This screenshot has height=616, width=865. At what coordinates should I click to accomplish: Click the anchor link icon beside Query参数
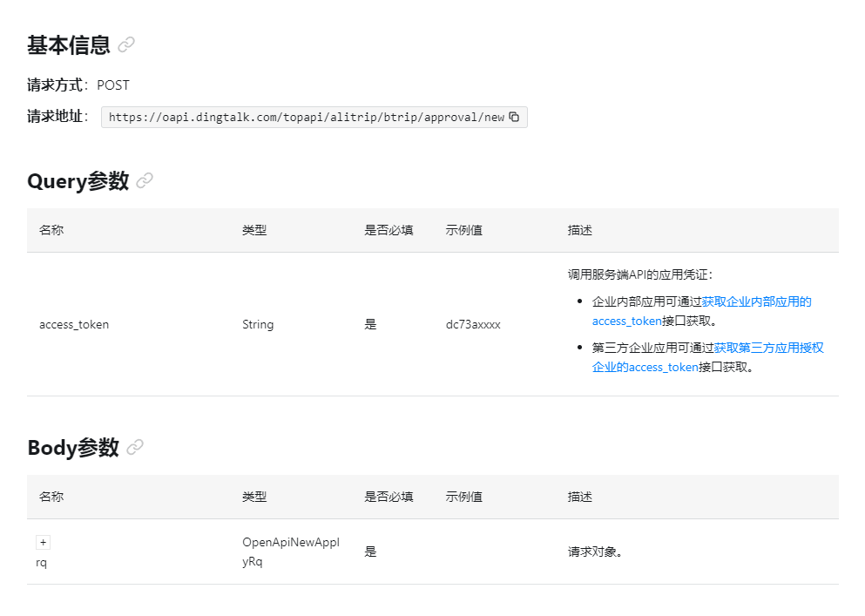coord(145,181)
